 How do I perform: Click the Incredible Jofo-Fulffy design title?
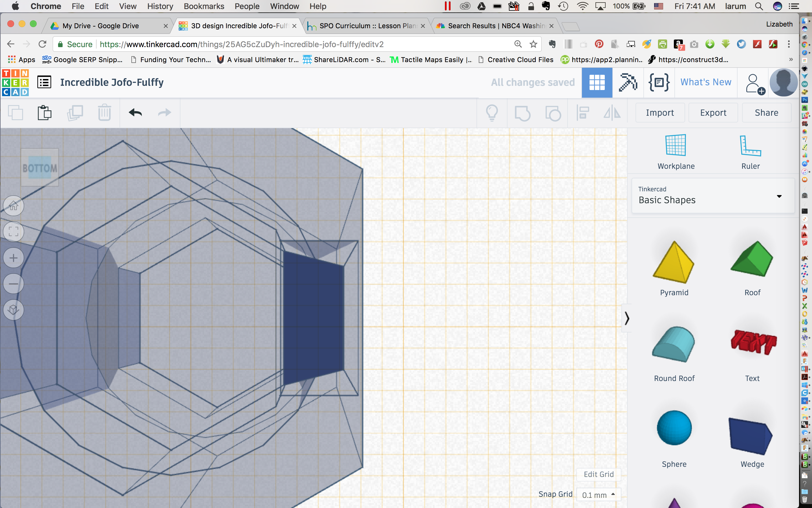point(112,82)
